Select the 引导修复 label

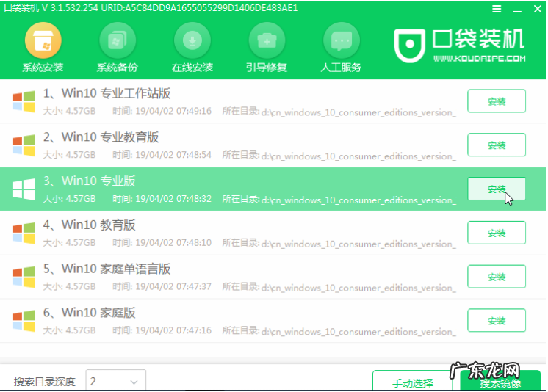point(267,68)
